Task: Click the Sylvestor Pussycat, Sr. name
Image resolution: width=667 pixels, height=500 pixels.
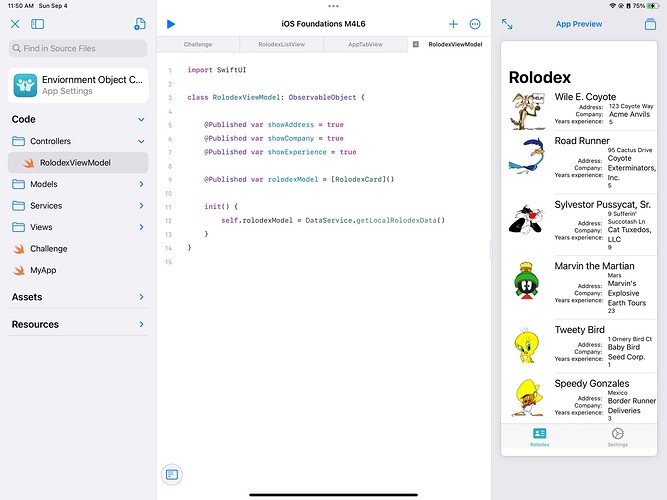Action: click(x=602, y=205)
